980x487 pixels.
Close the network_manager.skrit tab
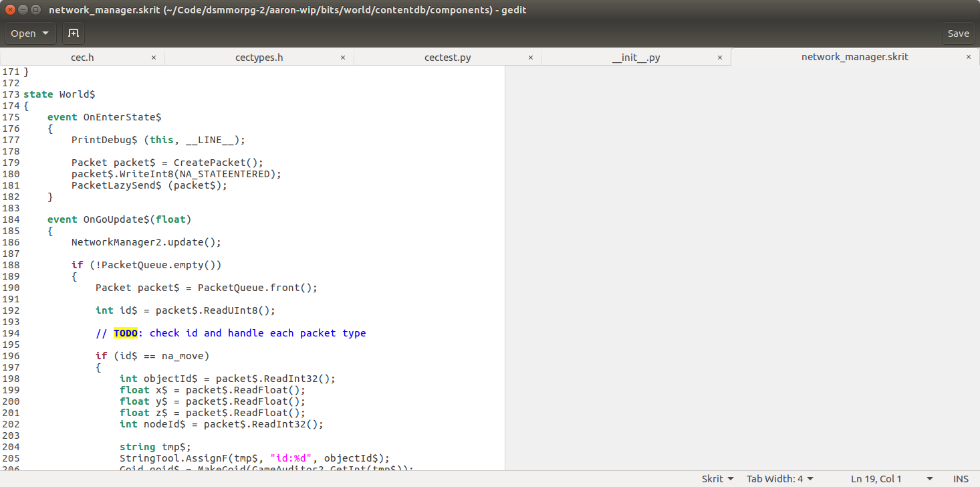[x=968, y=57]
